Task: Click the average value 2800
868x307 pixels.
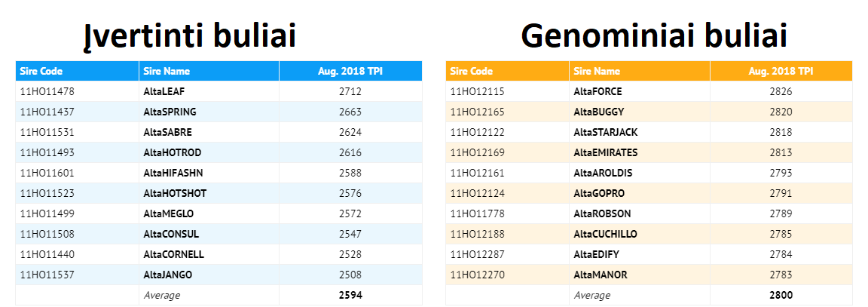Action: click(781, 295)
